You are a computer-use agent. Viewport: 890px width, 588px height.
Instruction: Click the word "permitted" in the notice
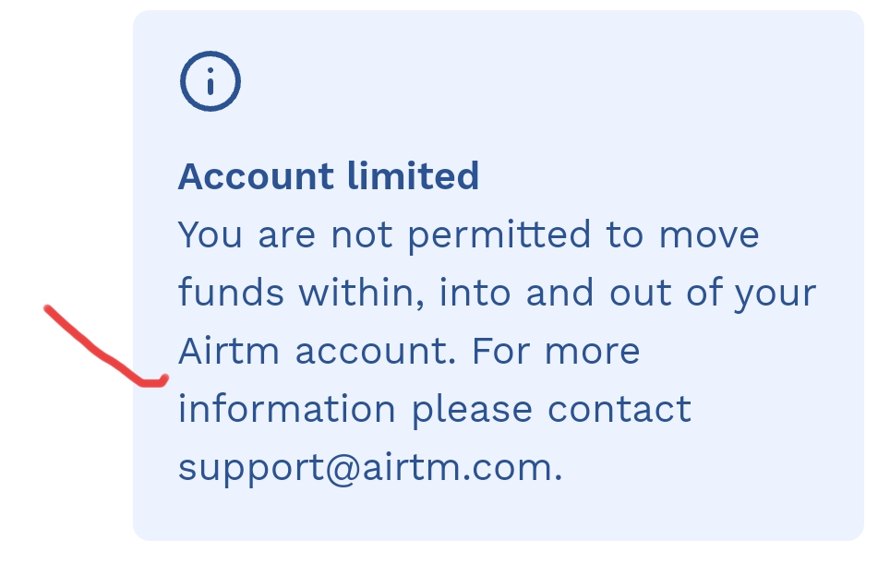point(499,234)
